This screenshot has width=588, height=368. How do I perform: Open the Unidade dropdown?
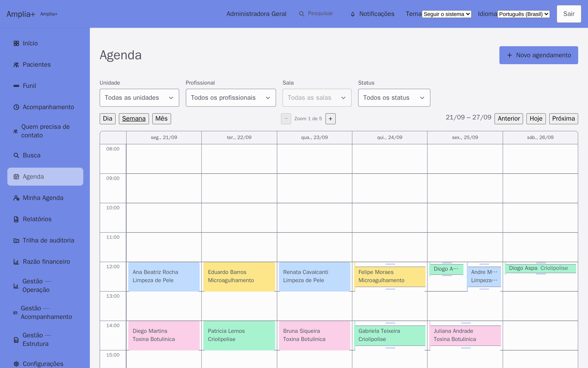coord(139,98)
